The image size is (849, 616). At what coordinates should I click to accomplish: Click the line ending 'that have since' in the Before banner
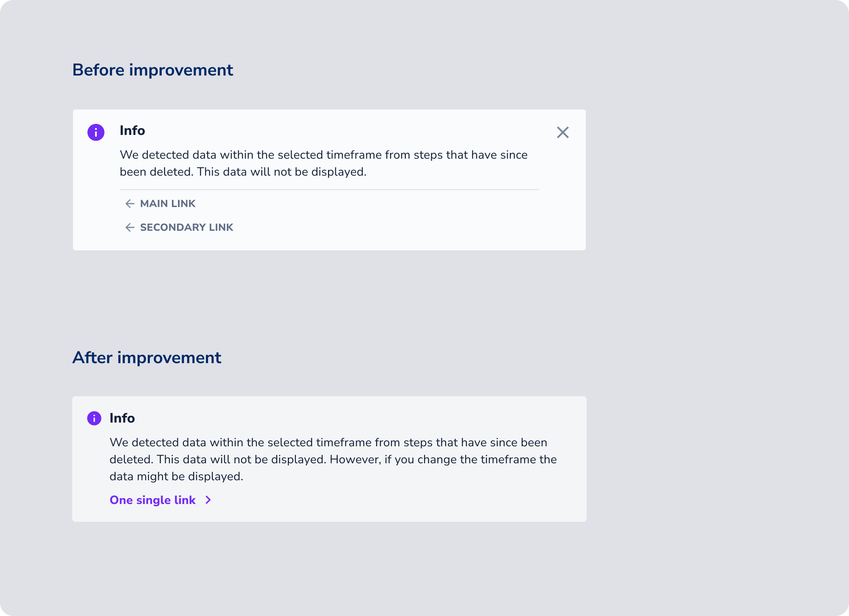[x=323, y=155]
